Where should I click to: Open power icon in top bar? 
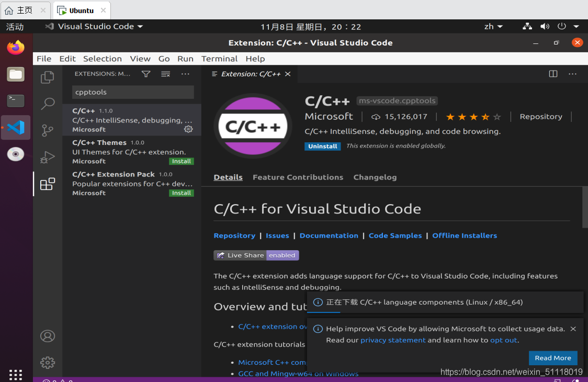561,26
